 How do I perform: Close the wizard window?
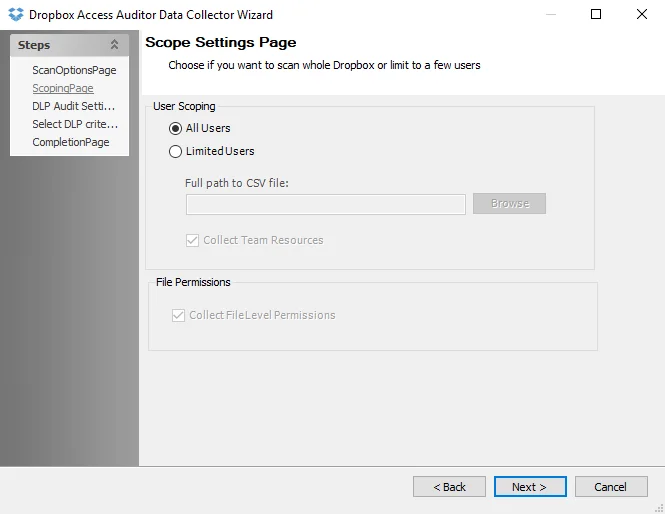(x=642, y=14)
